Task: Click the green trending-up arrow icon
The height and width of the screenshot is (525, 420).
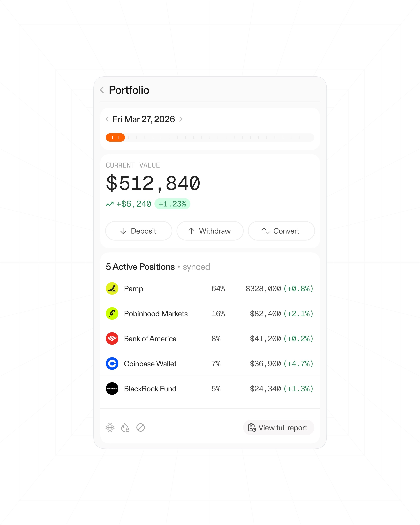Action: (x=110, y=204)
